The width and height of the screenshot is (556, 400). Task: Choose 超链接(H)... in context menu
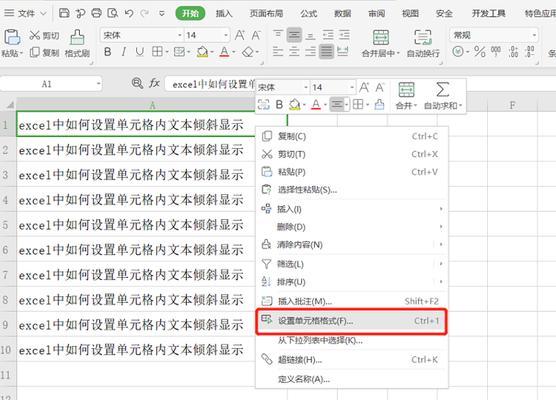(x=352, y=360)
